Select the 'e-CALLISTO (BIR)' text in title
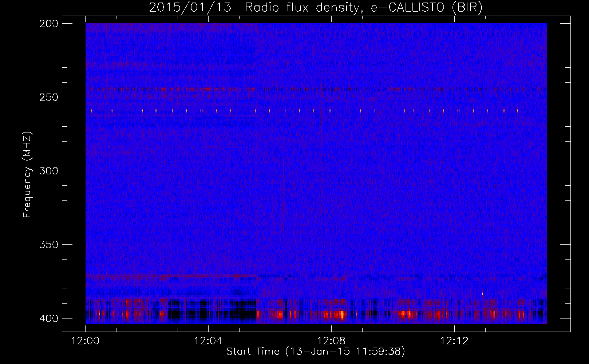The image size is (589, 364). pyautogui.click(x=426, y=7)
